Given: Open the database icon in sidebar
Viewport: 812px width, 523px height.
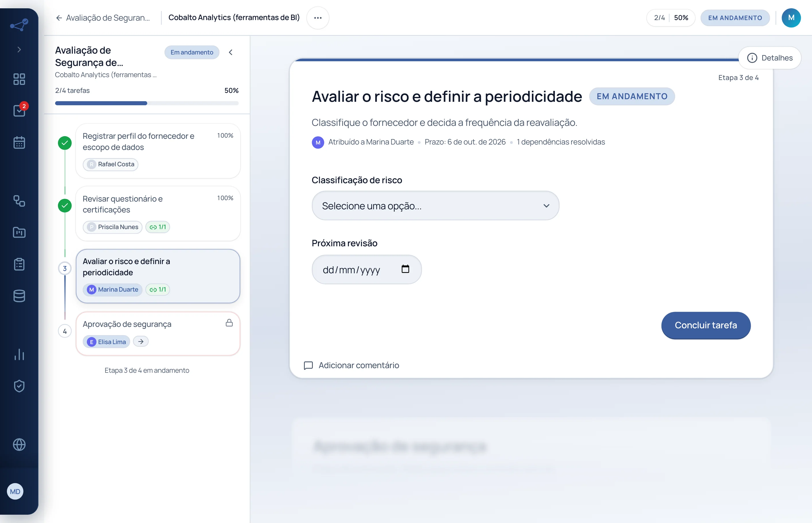Looking at the screenshot, I should click(x=19, y=296).
